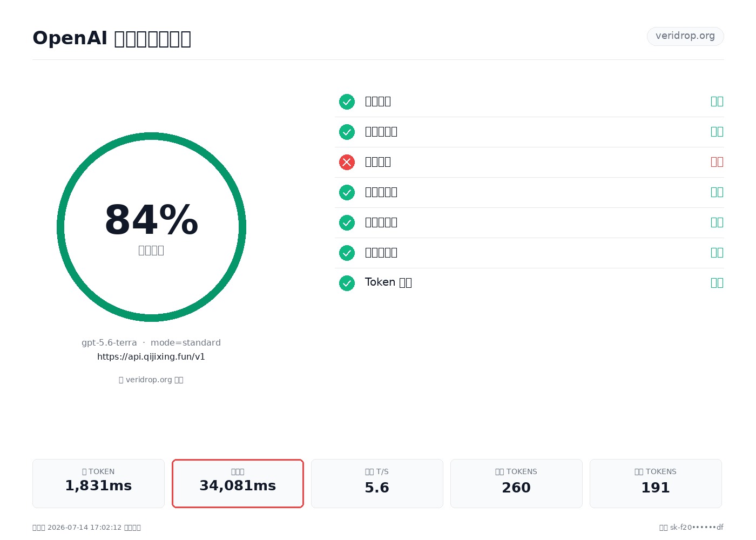Click the masked key sk-f20••••••df
Viewport: 756px width, 540px height.
(697, 528)
